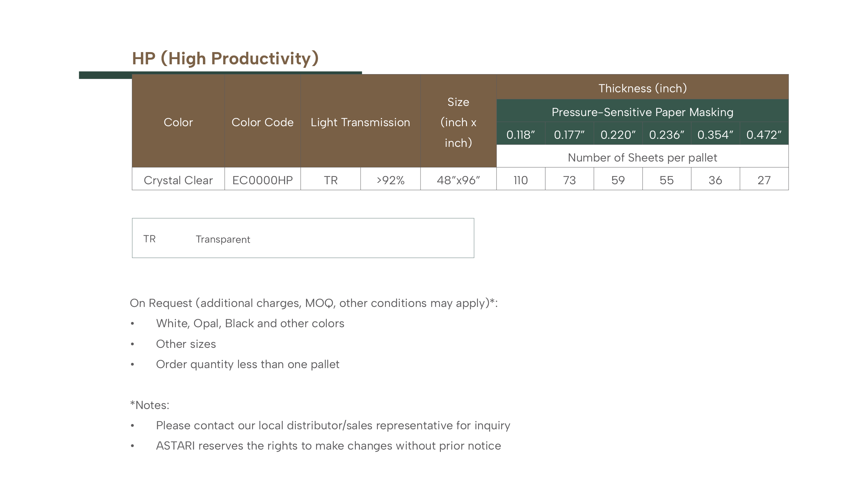Select 'ASTARI reserves the rights' line
Viewport: 868px width, 502px height.
coord(329,446)
